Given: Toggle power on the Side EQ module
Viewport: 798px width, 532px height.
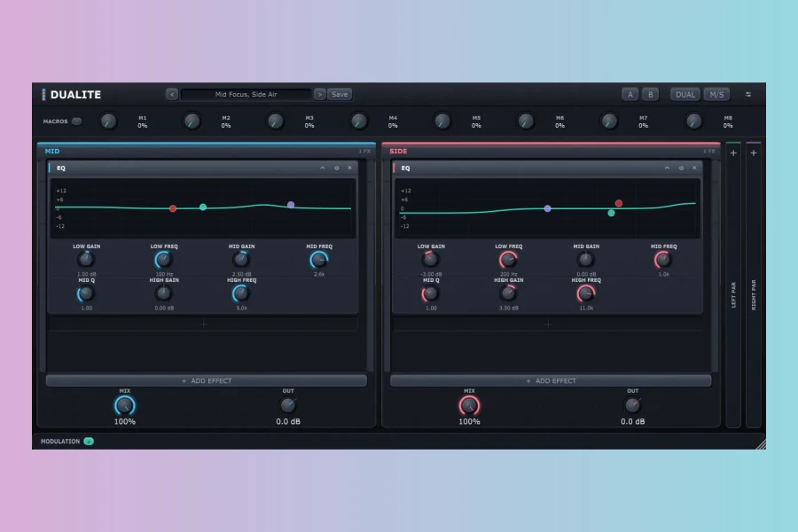Looking at the screenshot, I should click(x=681, y=168).
